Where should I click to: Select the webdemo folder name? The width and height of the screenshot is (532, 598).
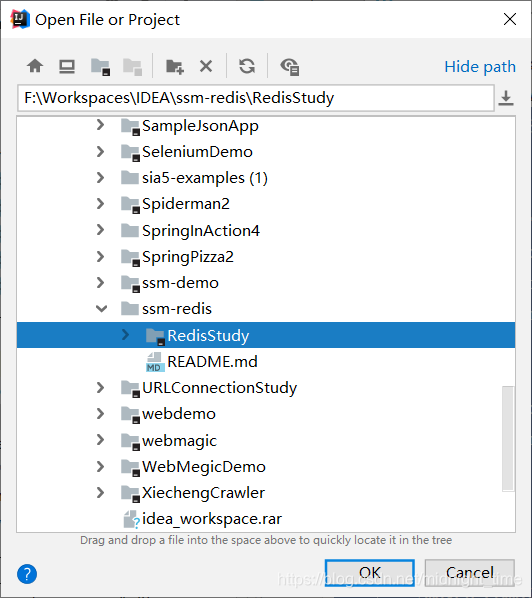click(x=179, y=414)
